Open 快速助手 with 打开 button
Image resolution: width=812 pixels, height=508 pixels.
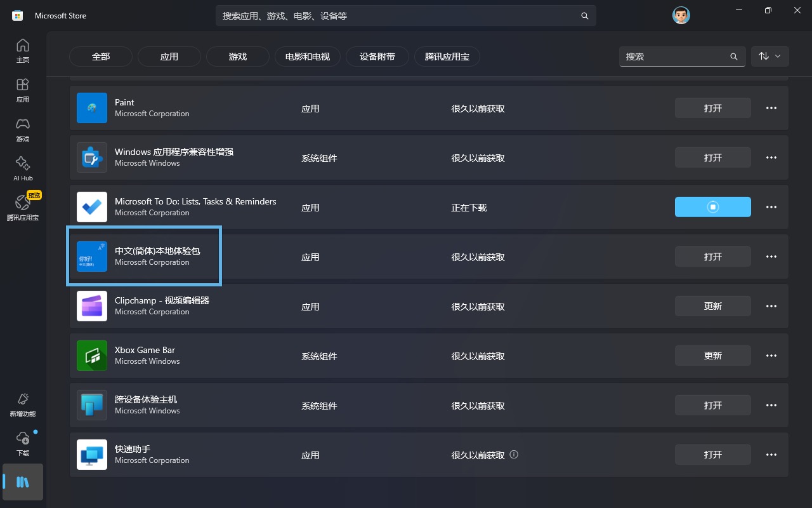click(x=713, y=455)
